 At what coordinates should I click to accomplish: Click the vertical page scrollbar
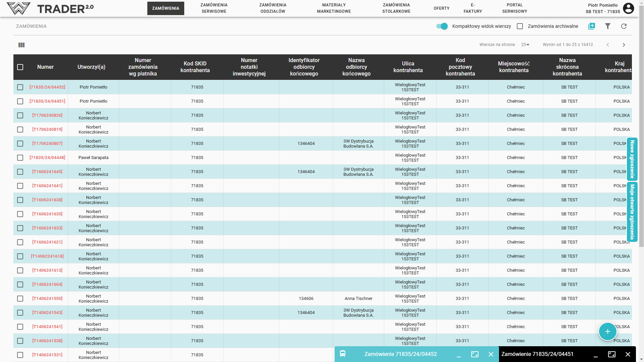pos(641,134)
